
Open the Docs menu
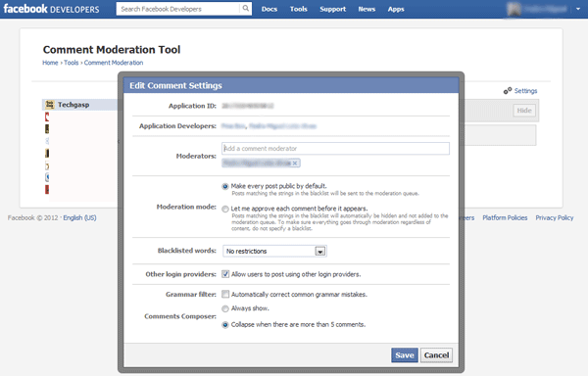point(269,9)
